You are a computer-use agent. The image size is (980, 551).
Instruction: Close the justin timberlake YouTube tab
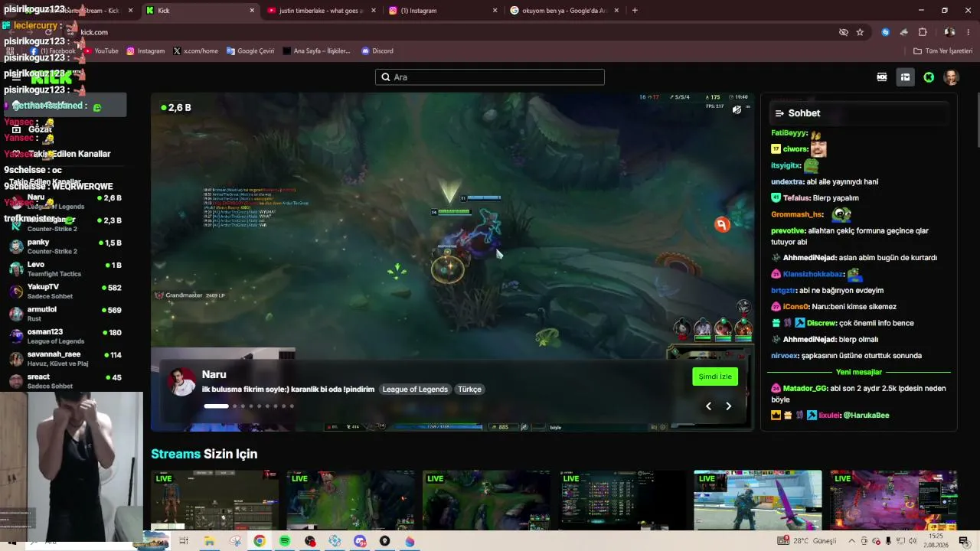(x=372, y=11)
